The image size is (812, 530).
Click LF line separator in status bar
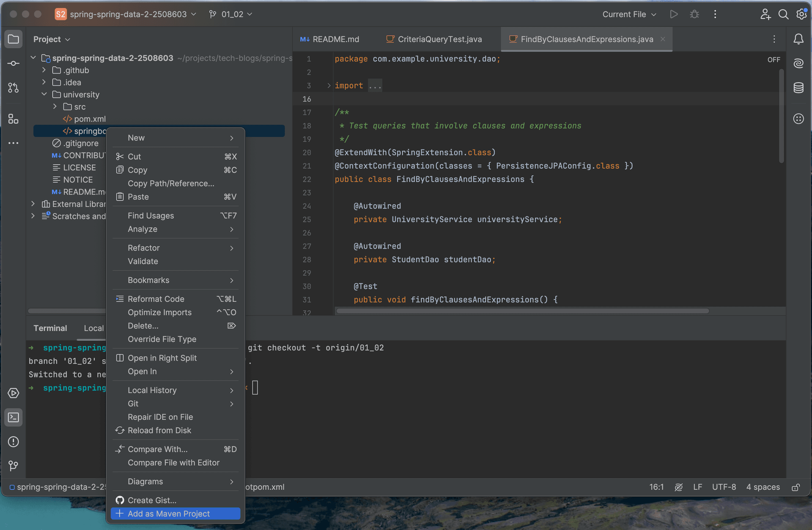(x=697, y=487)
